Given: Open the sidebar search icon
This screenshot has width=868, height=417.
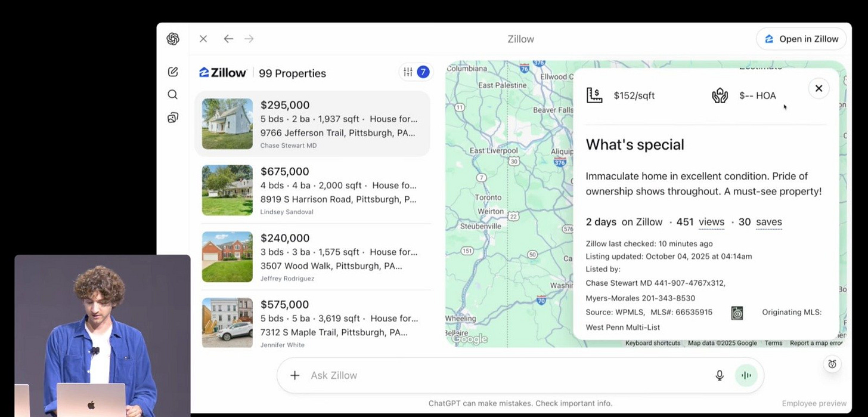Looking at the screenshot, I should point(173,94).
